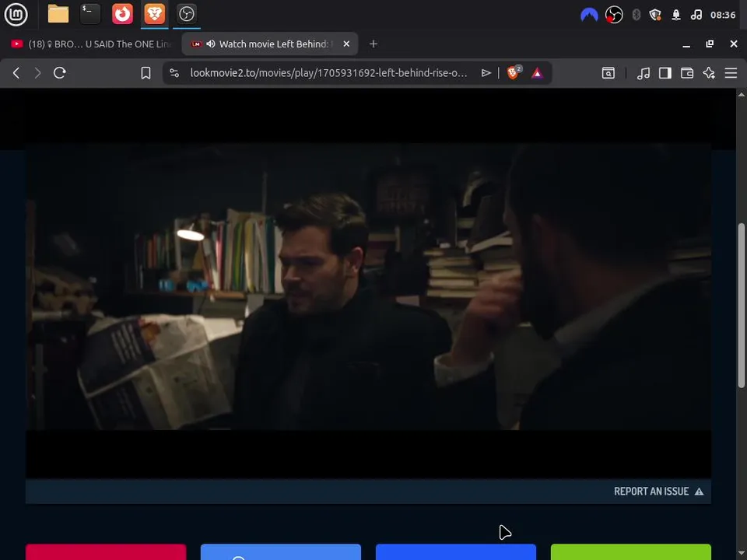Select the Watch movie Left Behind tab
This screenshot has height=560, width=747.
tap(270, 44)
